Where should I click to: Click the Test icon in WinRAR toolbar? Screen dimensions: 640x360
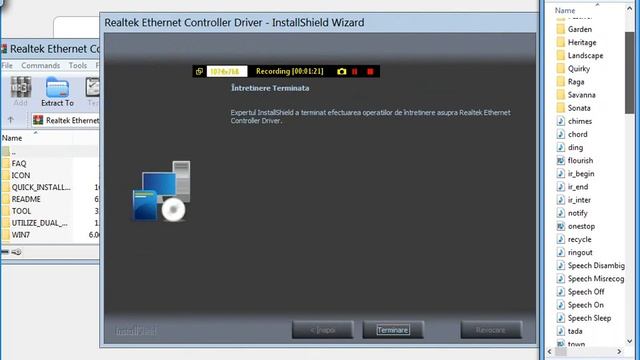[x=93, y=92]
